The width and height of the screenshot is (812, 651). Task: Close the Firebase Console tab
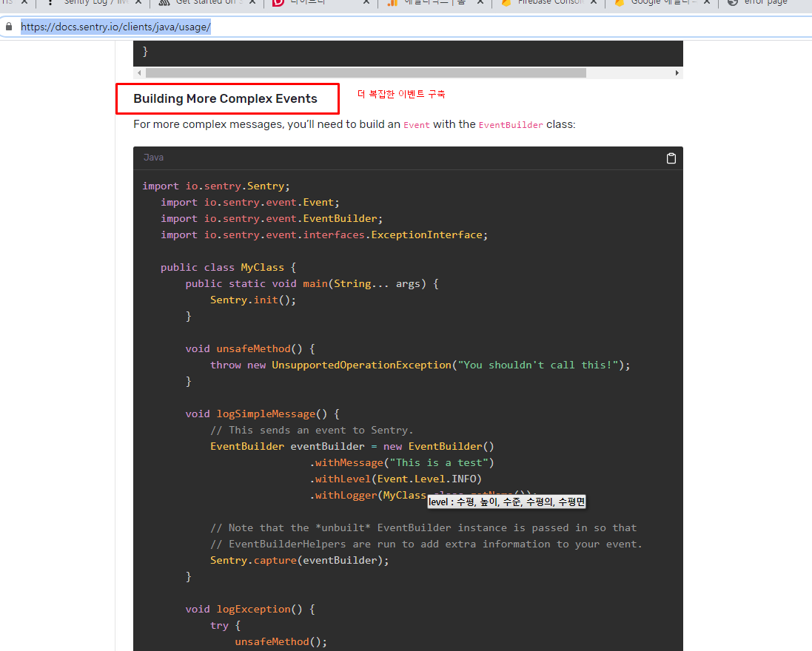click(x=594, y=2)
